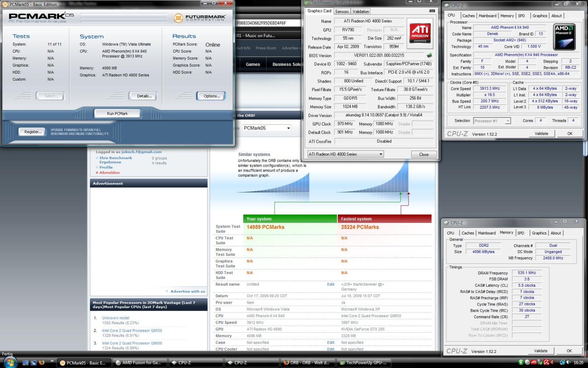Open Intel Core 2 Quad Processor Q9550 link
588x368 pixels.
pos(132,330)
